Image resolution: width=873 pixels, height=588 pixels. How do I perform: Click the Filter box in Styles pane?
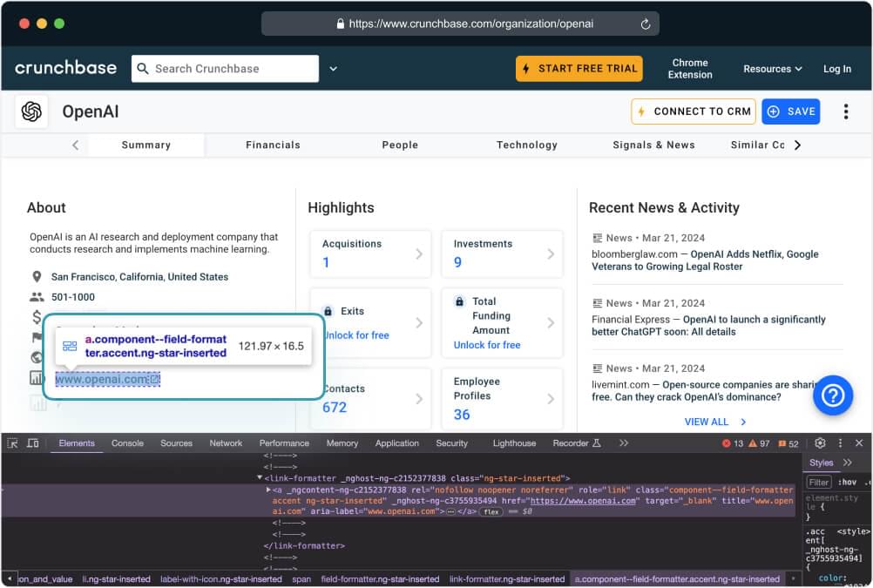818,482
